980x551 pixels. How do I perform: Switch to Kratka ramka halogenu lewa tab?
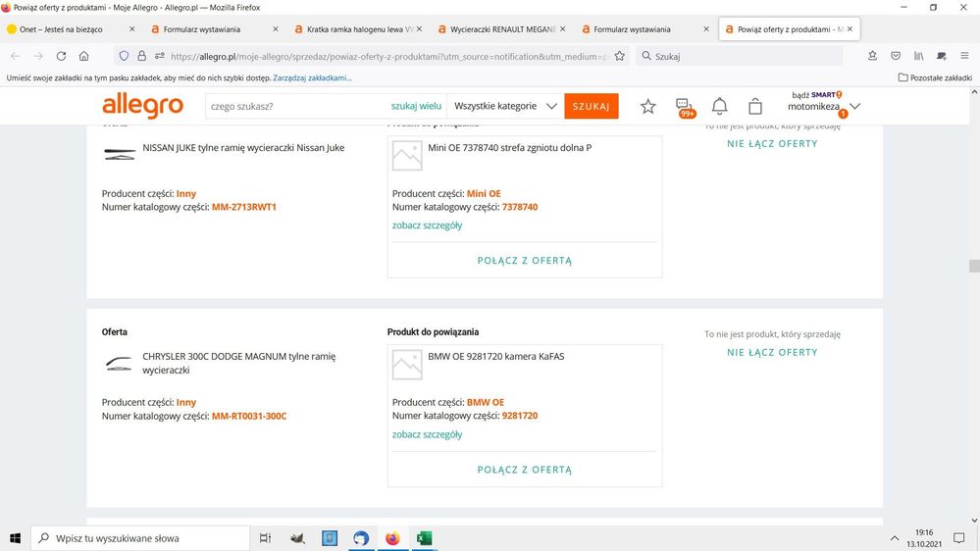coord(358,29)
